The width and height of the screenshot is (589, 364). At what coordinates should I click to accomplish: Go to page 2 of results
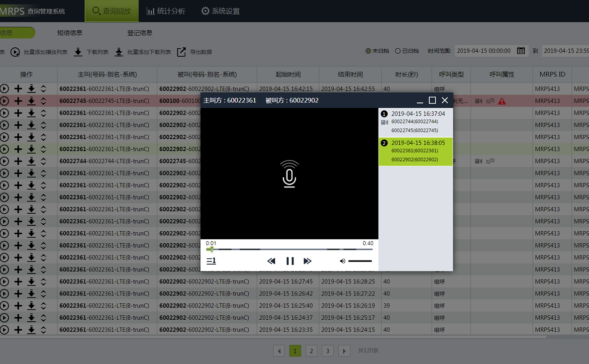point(311,351)
